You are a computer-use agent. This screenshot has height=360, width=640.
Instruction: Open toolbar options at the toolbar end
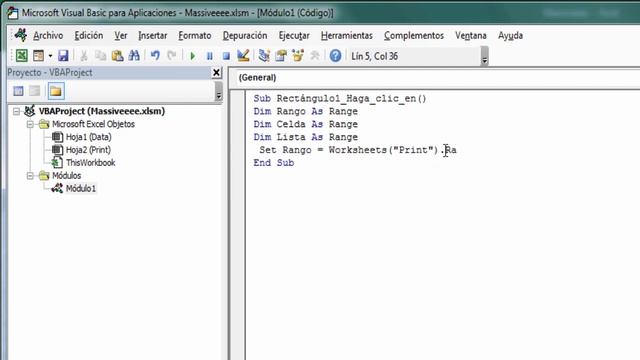coord(484,56)
